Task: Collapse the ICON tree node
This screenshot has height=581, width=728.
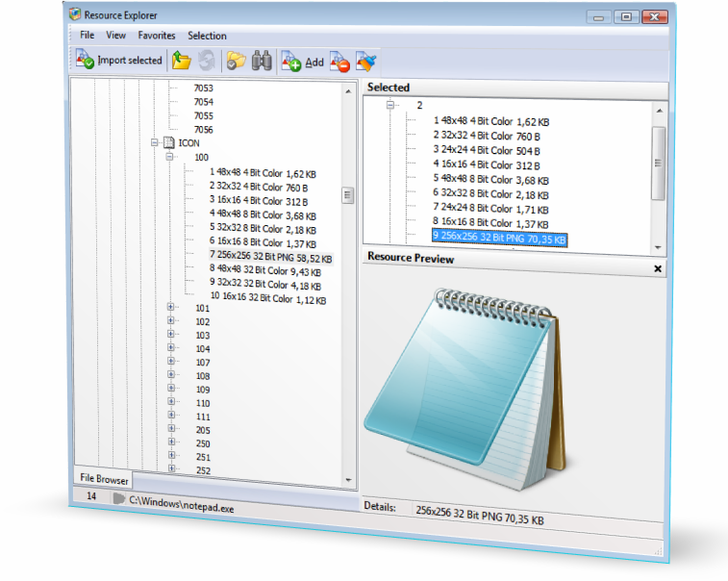Action: (154, 142)
